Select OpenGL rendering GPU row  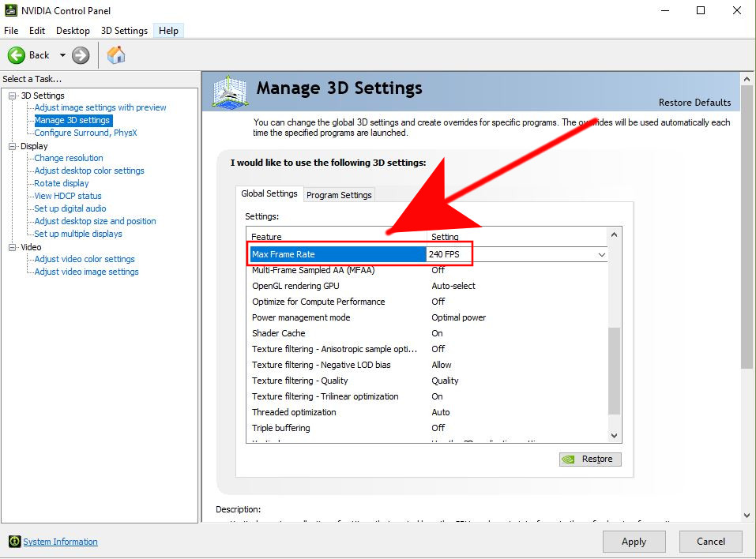tap(429, 286)
